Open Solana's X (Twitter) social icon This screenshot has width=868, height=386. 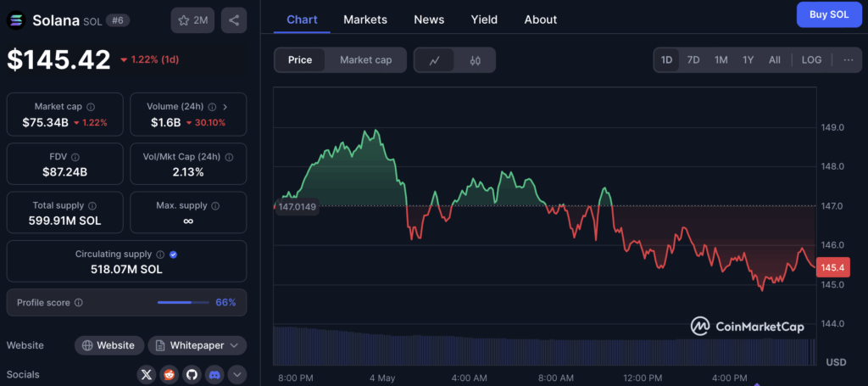[147, 375]
